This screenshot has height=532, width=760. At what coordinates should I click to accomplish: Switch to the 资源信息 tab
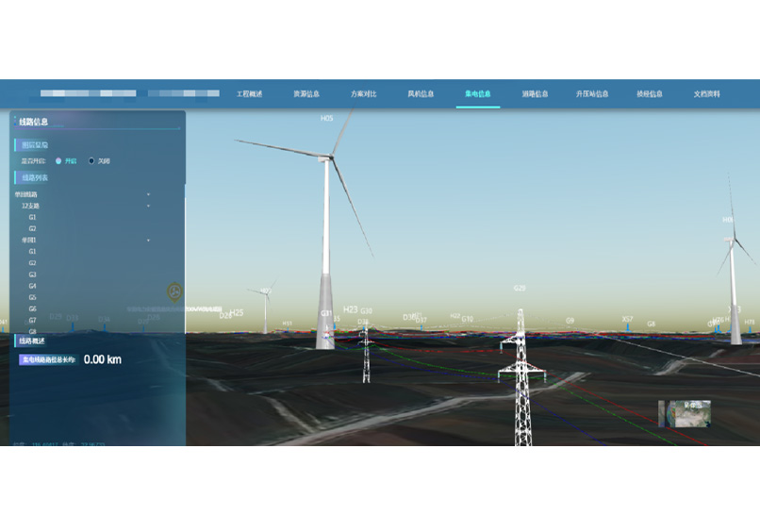point(306,94)
